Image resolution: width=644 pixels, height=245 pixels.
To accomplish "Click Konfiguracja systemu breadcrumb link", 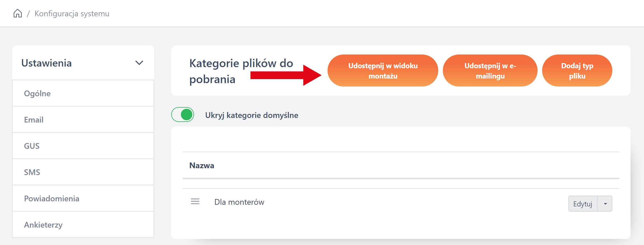I will (x=72, y=13).
